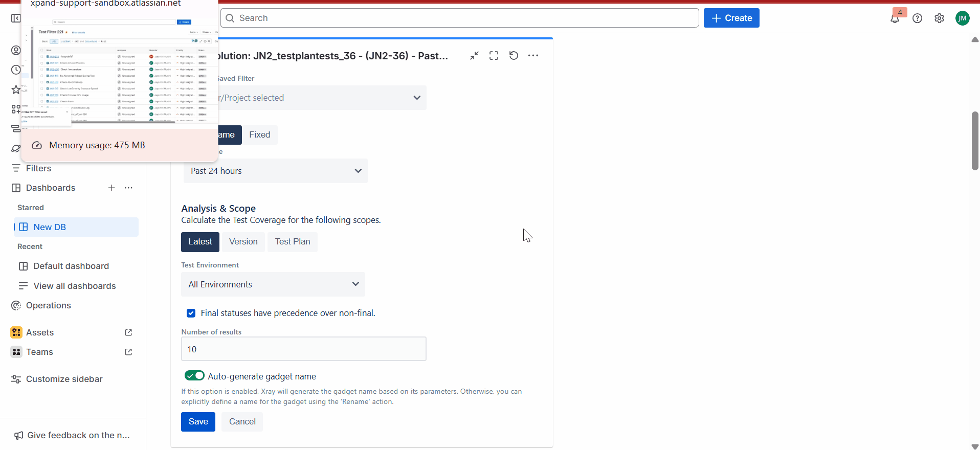This screenshot has width=980, height=450.
Task: Minimize the gadget with the collapse arrows icon
Action: [474, 56]
